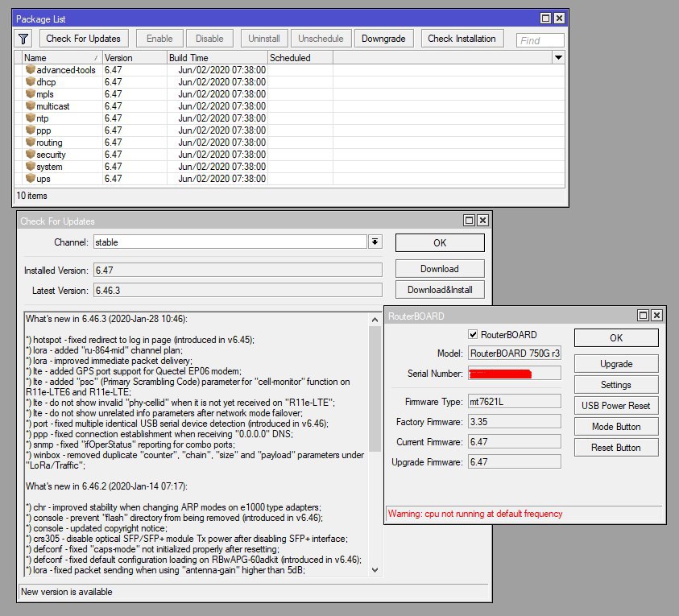Screen dimensions: 679x616
Task: Select the advanced-tools package icon
Action: coord(31,70)
